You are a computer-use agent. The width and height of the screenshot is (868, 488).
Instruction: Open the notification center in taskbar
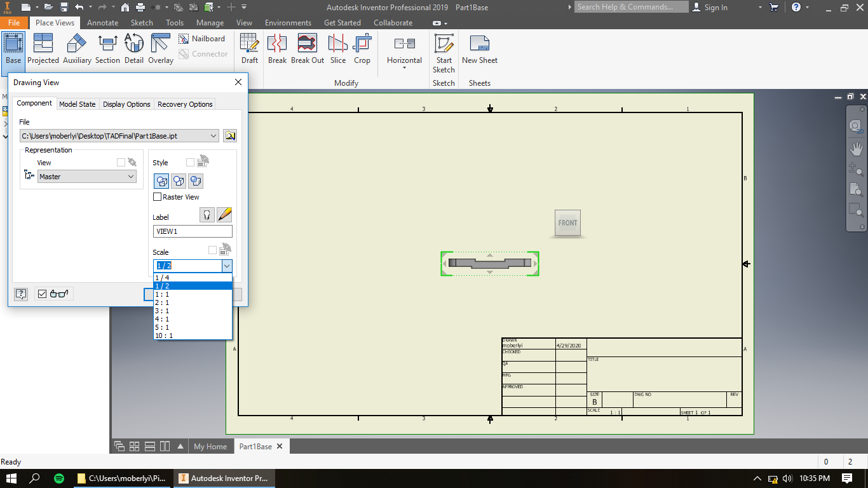tap(847, 478)
